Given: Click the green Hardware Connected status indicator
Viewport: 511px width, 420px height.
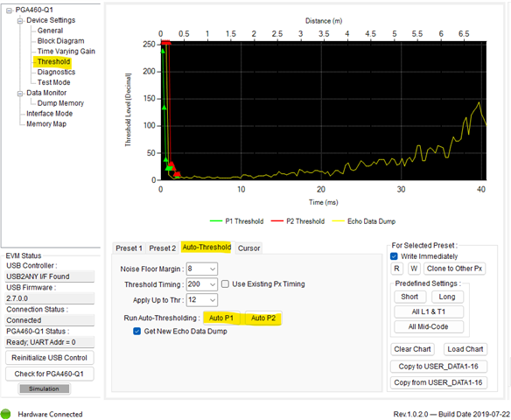Looking at the screenshot, I should click(x=5, y=414).
